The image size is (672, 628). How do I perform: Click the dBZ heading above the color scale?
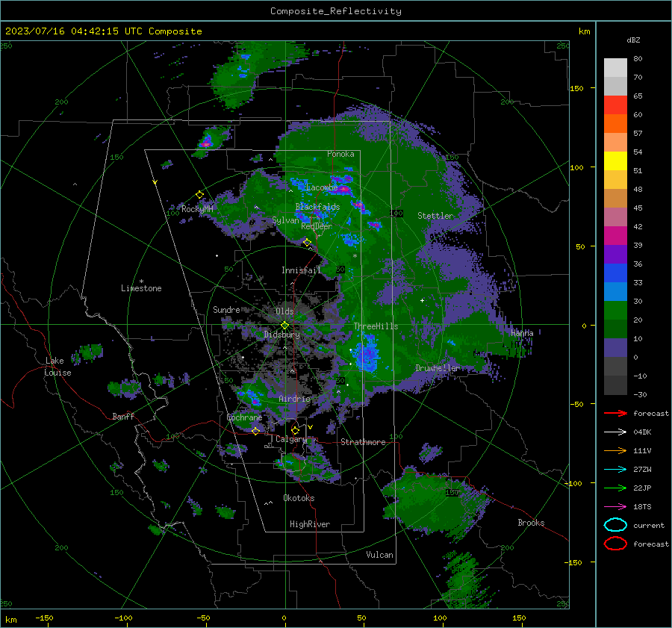coord(633,40)
